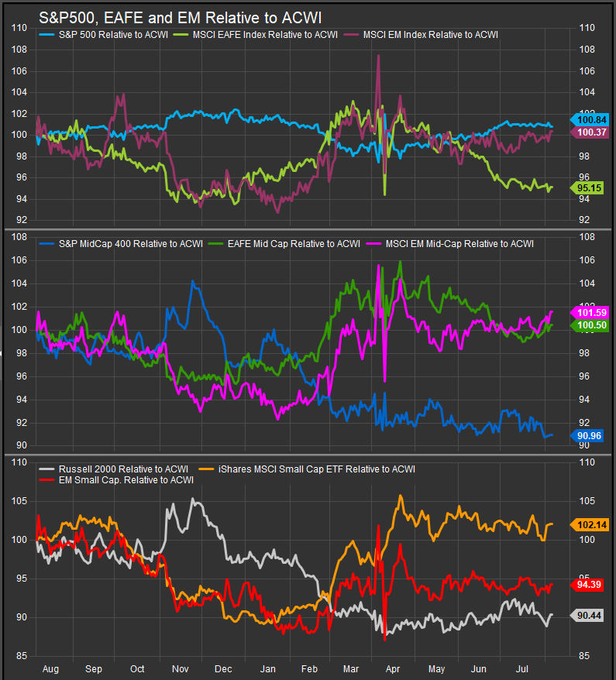Click the Aug label on the time axis
Image resolution: width=616 pixels, height=680 pixels.
[50, 668]
